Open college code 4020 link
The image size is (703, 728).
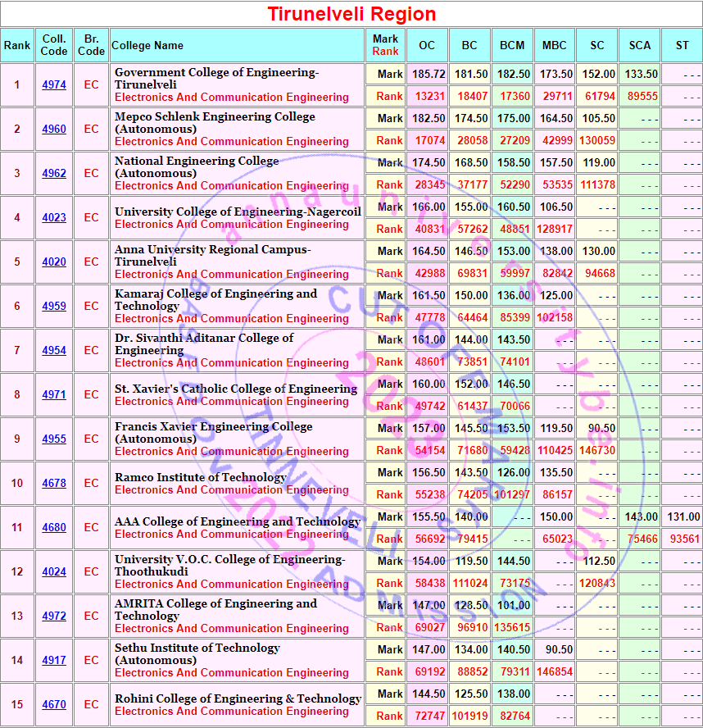tap(54, 262)
